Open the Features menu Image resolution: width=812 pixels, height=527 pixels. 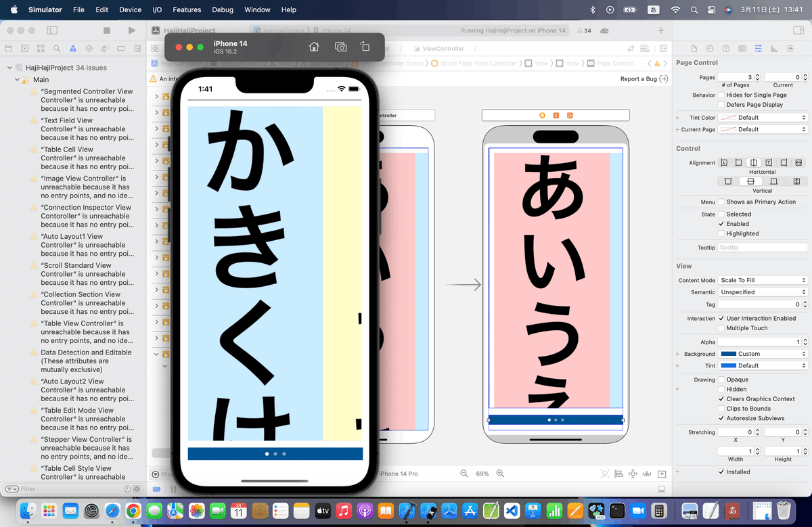[187, 9]
